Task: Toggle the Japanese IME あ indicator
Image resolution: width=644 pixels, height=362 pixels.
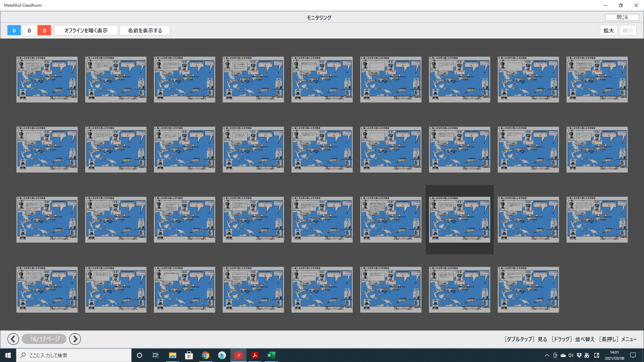Action: (587, 355)
